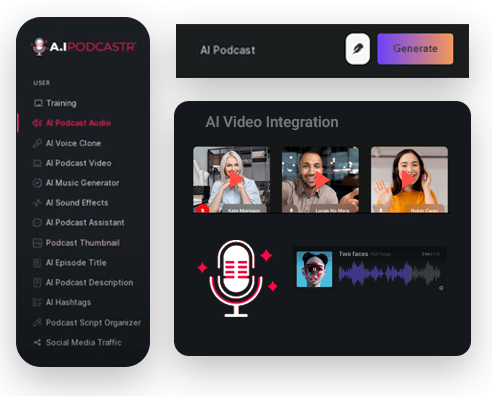Click the A.I Podcastr microphone logo

(39, 47)
